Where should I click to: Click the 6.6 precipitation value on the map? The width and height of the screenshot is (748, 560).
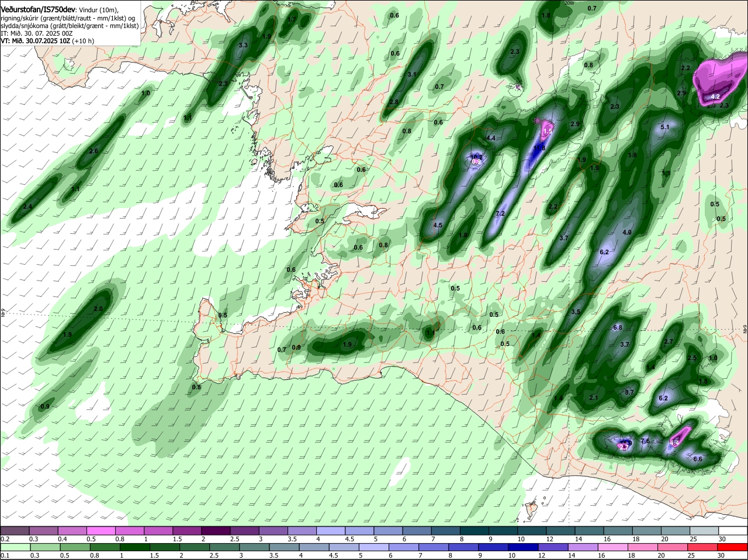coord(697,459)
